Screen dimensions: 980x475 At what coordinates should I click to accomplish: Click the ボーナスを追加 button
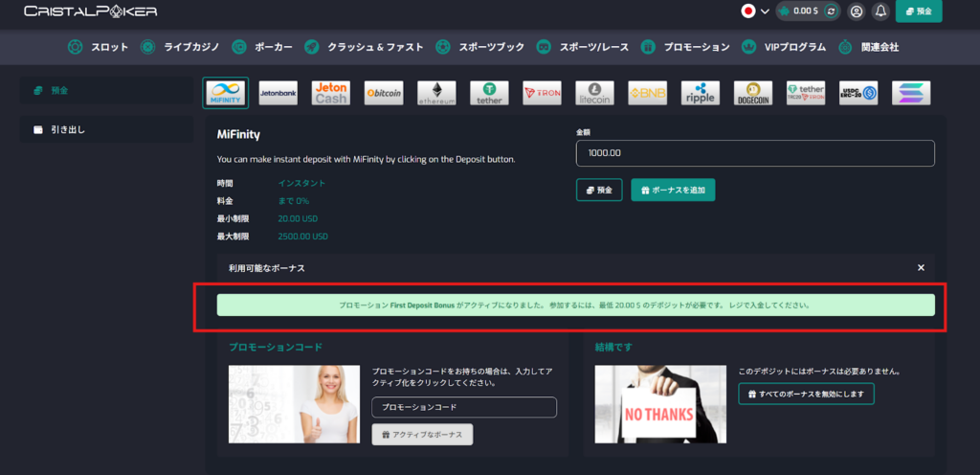coord(673,190)
